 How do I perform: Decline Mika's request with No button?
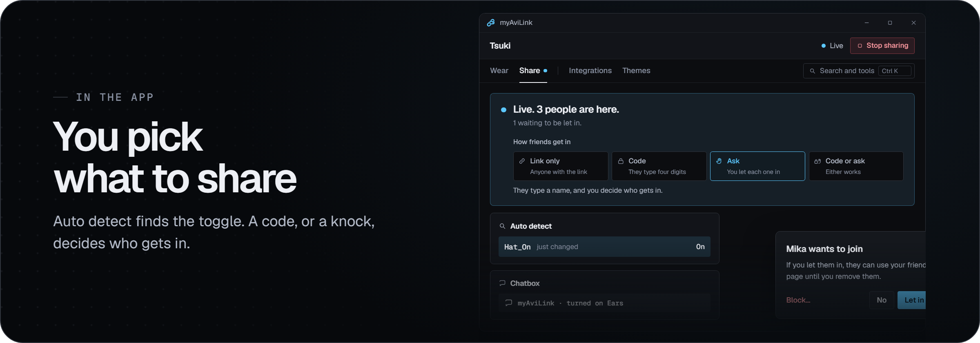[882, 300]
